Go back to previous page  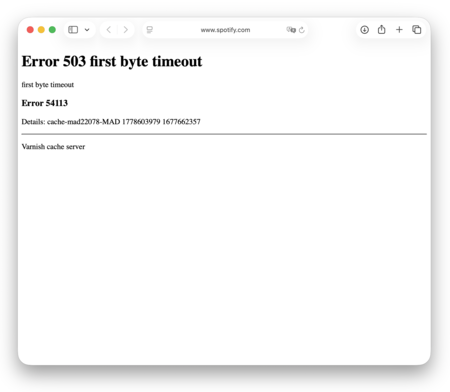coord(109,30)
